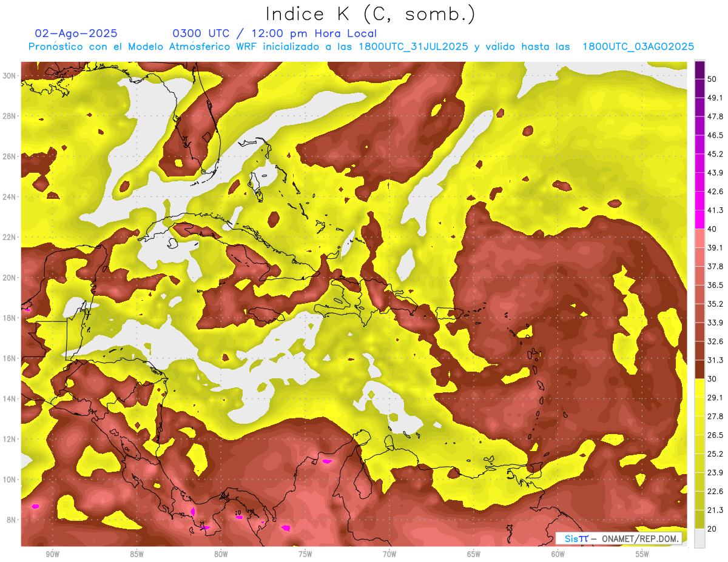Click the colorbar label '47.8'

coord(715,116)
